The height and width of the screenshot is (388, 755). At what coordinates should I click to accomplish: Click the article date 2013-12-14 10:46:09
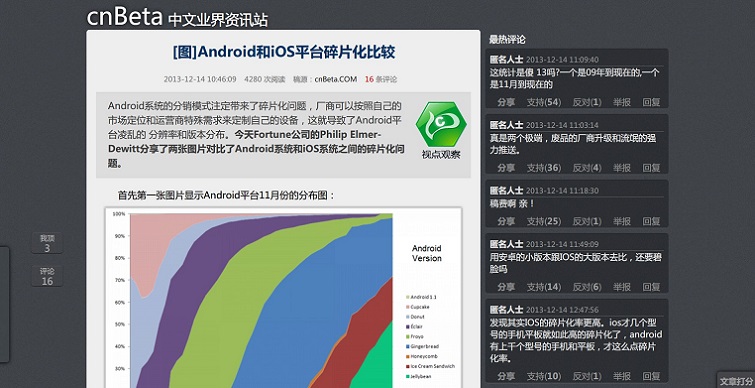point(200,79)
